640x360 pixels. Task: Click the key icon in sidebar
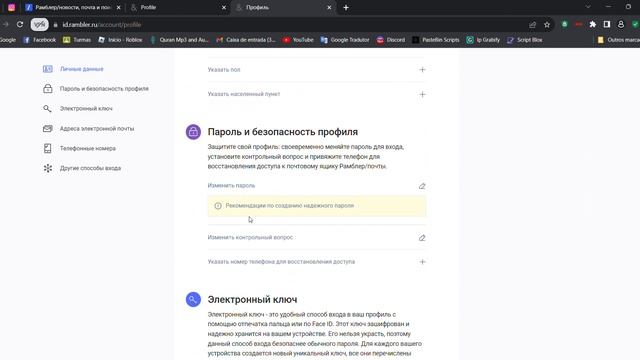[x=48, y=109]
